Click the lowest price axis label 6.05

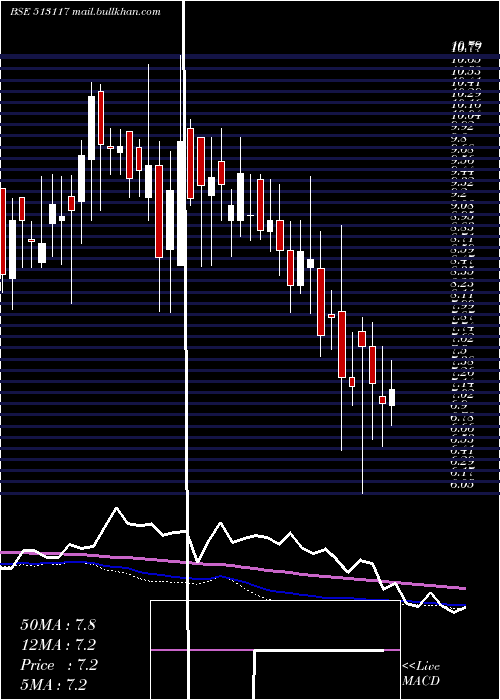click(x=462, y=484)
